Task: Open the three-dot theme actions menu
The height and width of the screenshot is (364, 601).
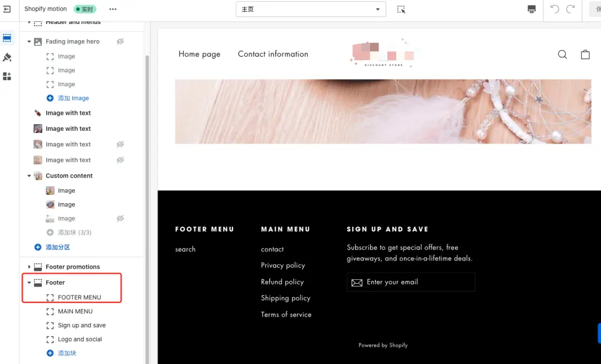Action: [112, 9]
